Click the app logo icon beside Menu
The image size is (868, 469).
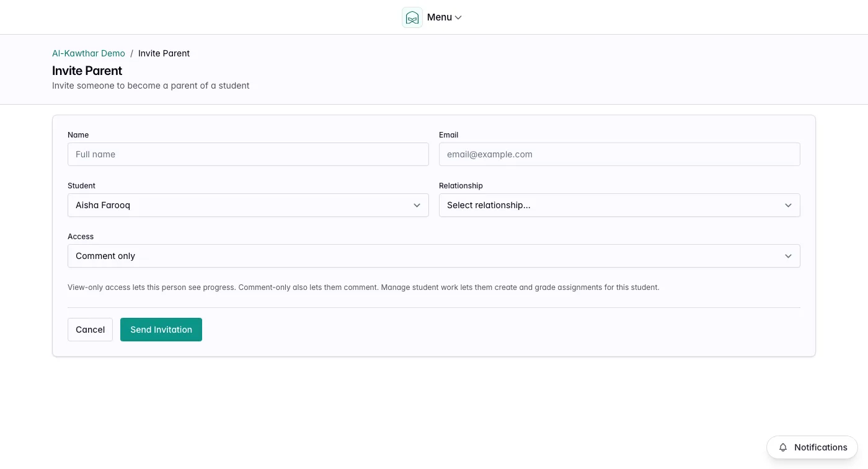[412, 17]
